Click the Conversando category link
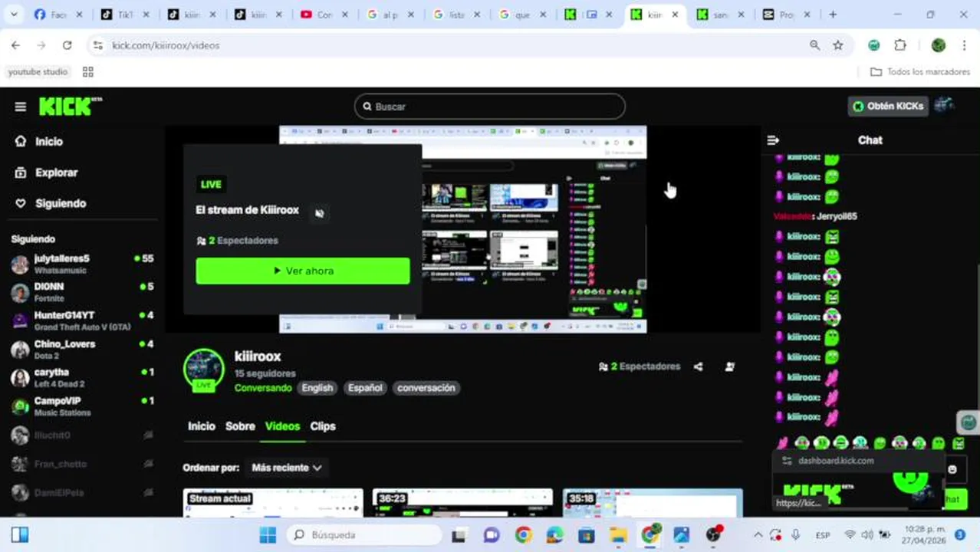The height and width of the screenshot is (552, 980). 263,388
